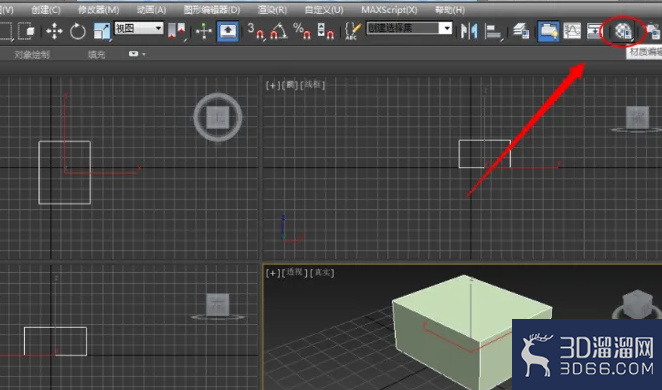The height and width of the screenshot is (390, 662).
Task: Open Edit Named Selection Sets
Action: click(x=353, y=31)
